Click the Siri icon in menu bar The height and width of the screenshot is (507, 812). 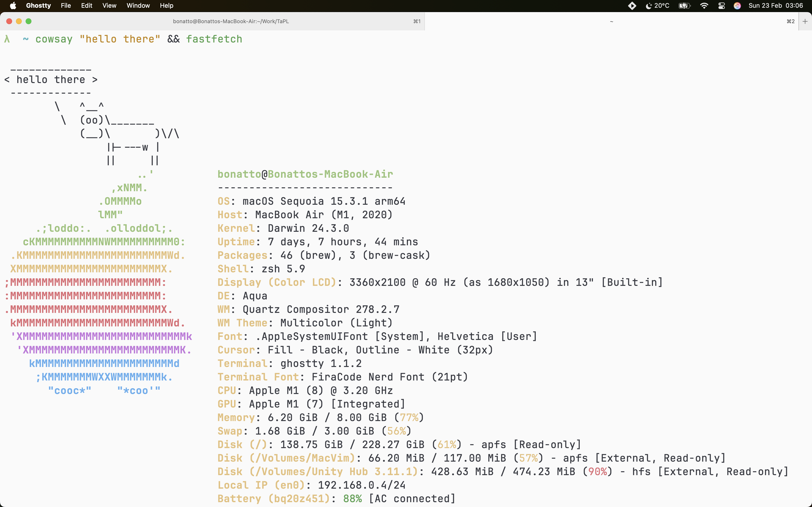[737, 6]
